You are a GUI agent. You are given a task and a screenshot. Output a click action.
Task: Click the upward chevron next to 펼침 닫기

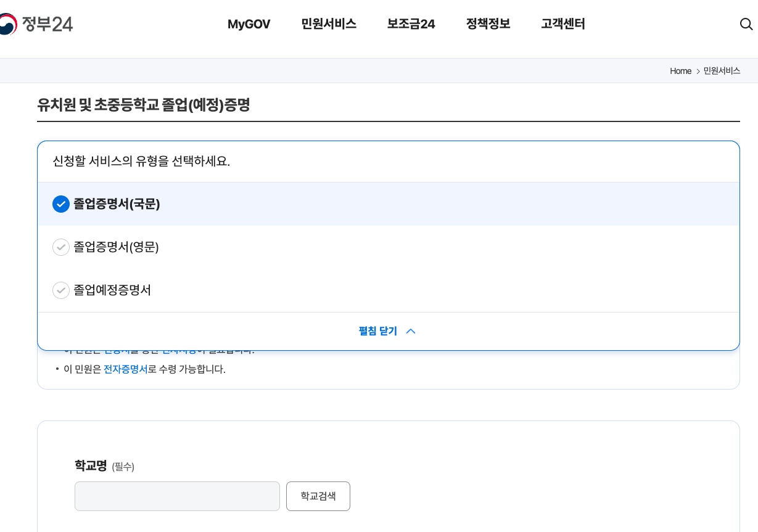click(x=410, y=331)
